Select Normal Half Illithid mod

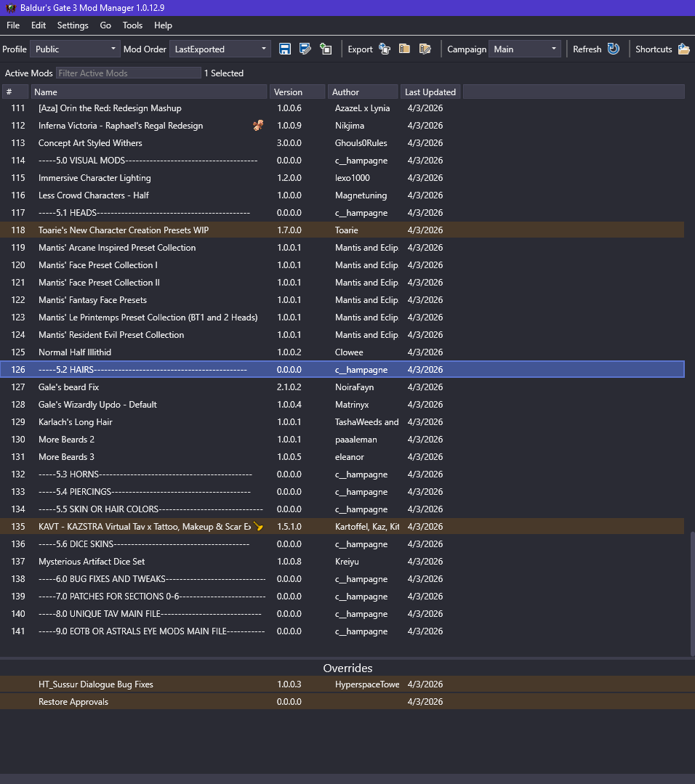pos(342,352)
